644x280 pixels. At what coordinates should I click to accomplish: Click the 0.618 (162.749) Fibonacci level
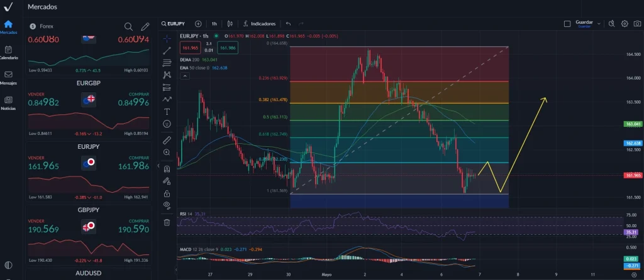[x=273, y=134]
